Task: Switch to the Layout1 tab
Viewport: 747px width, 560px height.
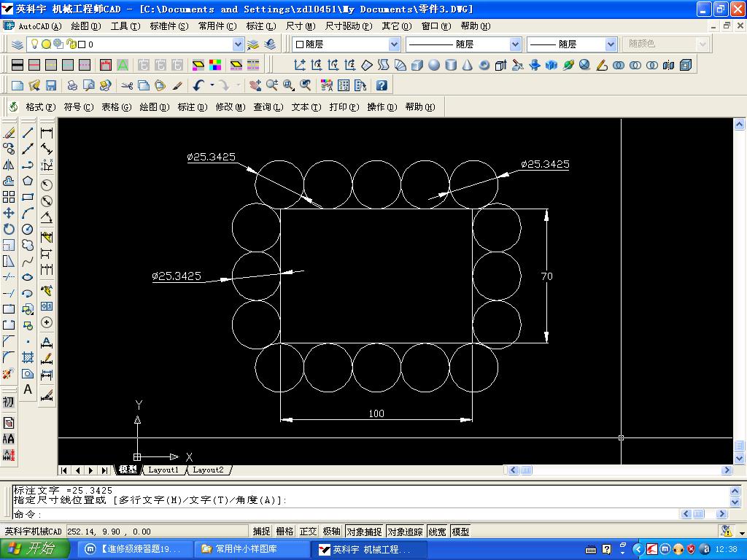Action: click(x=163, y=470)
